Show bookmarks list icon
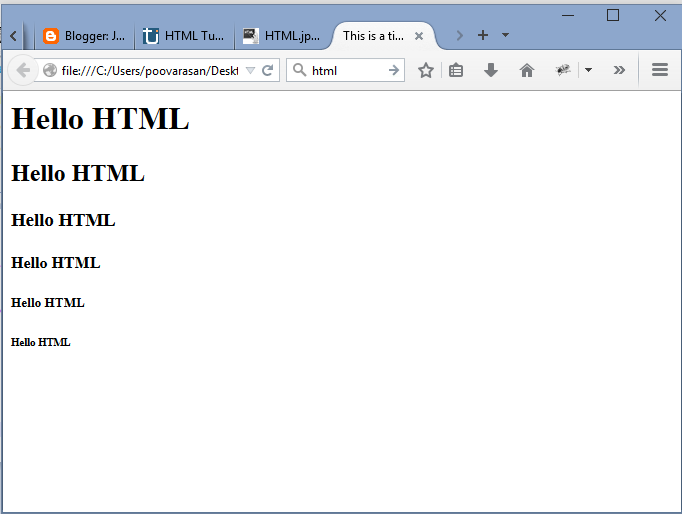 pyautogui.click(x=456, y=70)
